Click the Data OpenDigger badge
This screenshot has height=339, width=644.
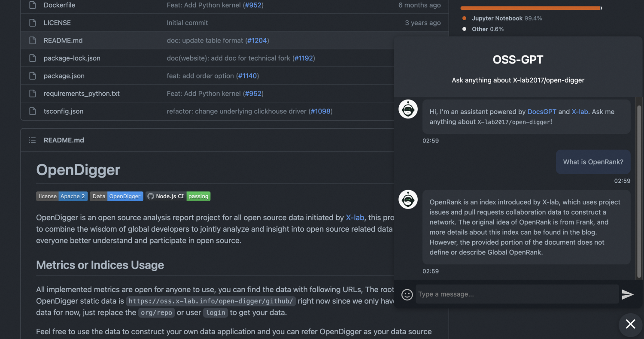tap(116, 196)
